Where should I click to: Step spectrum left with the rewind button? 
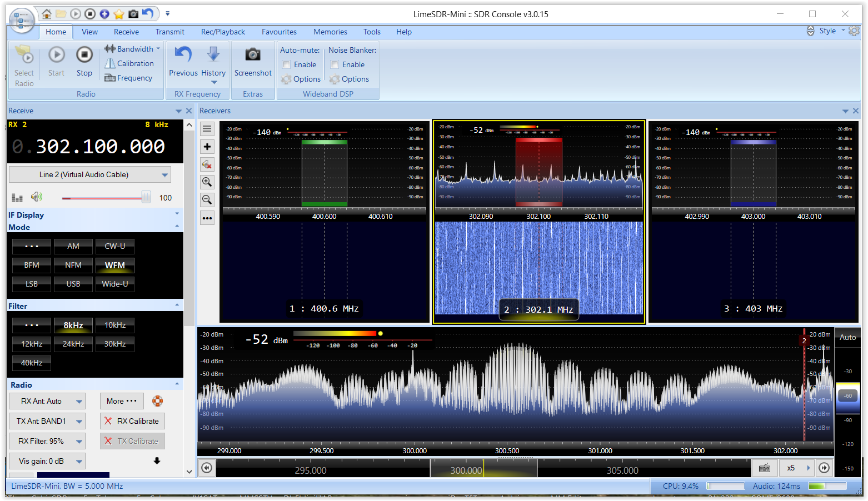207,468
